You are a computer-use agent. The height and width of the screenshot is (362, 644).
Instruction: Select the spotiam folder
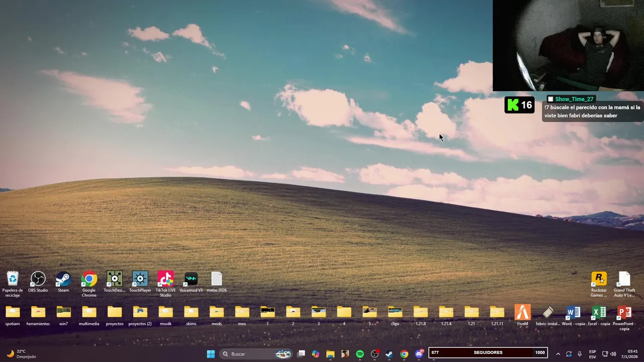pos(13,316)
